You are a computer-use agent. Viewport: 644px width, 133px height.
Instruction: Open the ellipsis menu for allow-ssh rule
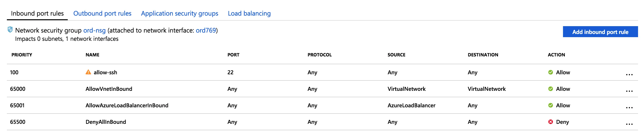(629, 74)
